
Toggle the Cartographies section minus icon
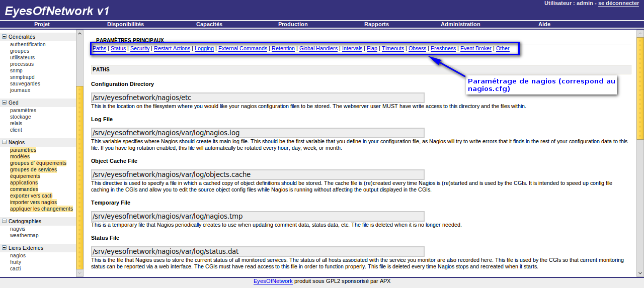(5, 221)
